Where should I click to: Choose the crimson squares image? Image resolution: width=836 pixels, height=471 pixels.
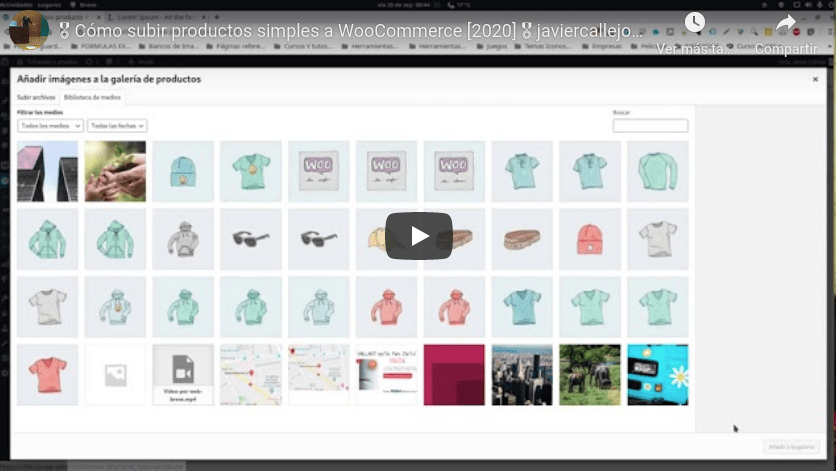454,374
